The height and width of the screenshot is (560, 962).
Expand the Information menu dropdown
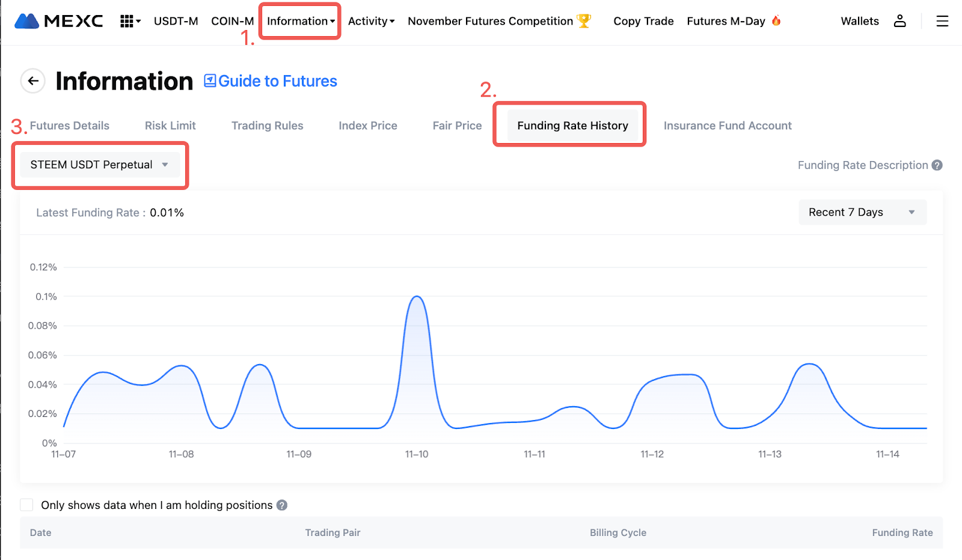pos(301,21)
